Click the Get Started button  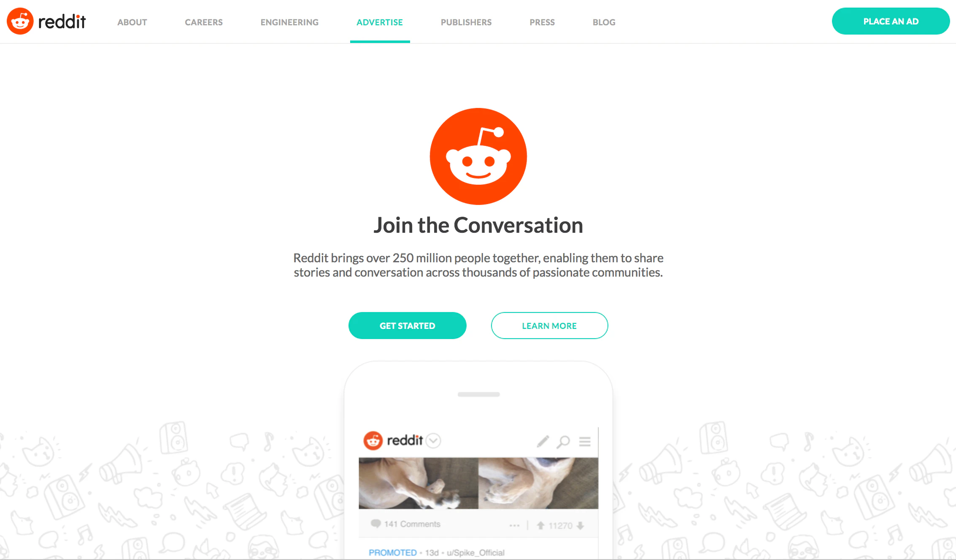click(407, 326)
